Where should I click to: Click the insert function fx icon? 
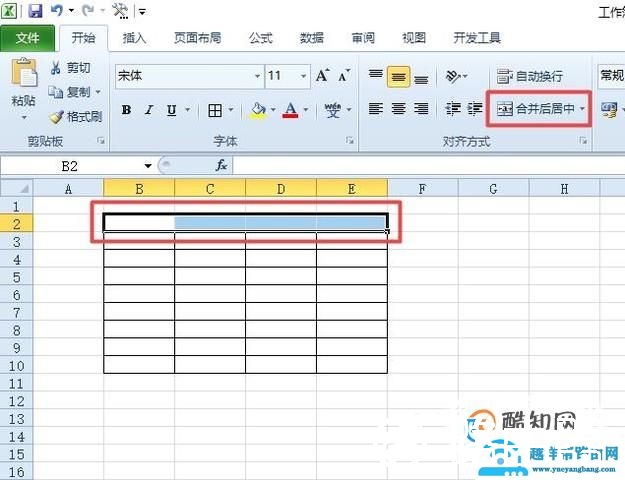point(221,165)
